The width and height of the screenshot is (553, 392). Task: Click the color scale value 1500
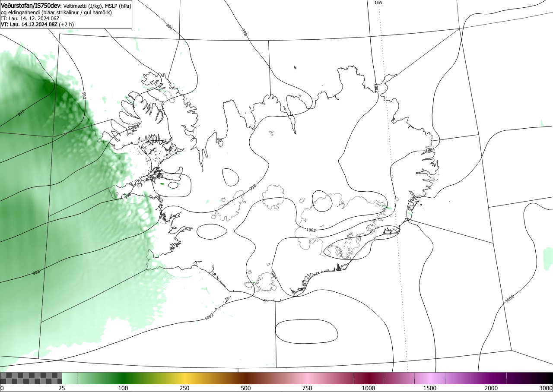[430, 388]
